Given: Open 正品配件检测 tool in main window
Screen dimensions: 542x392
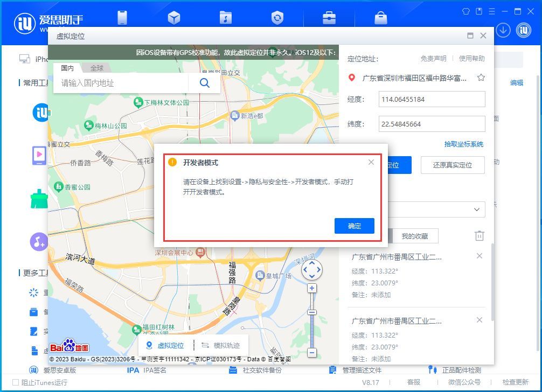Looking at the screenshot, I should (455, 370).
